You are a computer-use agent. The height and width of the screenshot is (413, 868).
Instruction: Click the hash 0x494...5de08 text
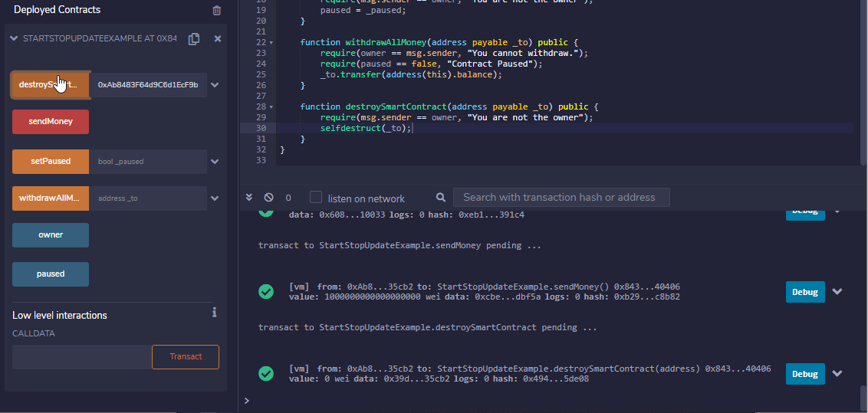pyautogui.click(x=556, y=379)
